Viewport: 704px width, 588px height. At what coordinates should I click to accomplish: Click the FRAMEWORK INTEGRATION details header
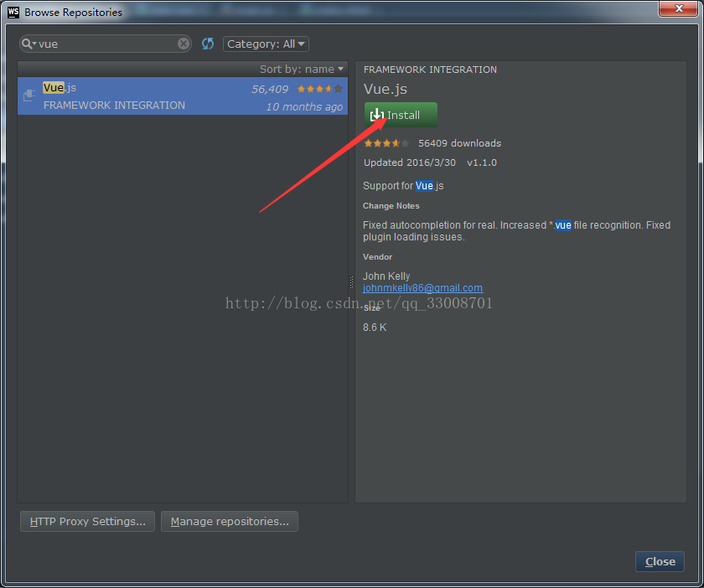[x=430, y=70]
